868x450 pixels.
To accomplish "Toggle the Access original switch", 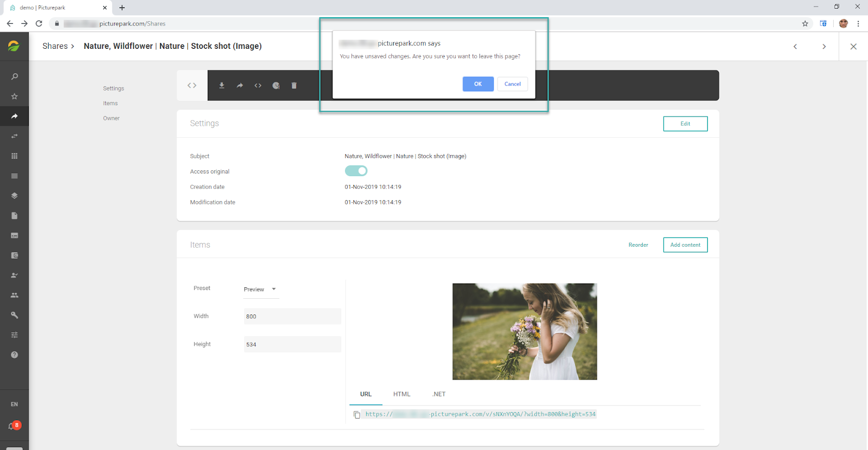I will [356, 171].
